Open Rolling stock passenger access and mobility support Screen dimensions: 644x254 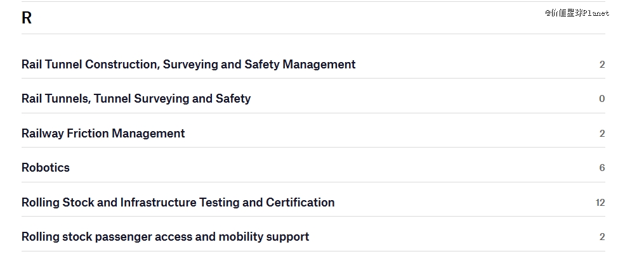[x=165, y=237]
